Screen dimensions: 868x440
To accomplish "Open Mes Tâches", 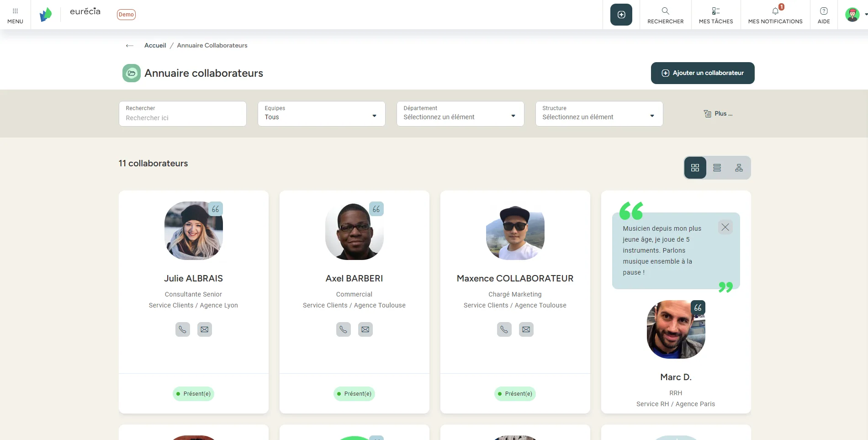I will [x=716, y=15].
